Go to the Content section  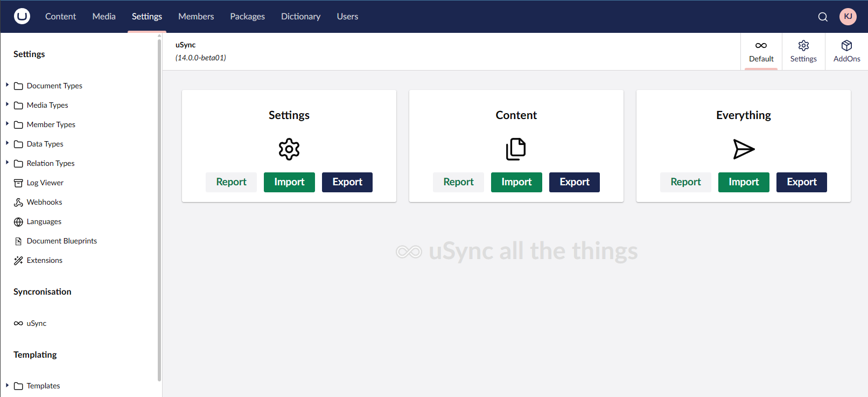point(60,16)
